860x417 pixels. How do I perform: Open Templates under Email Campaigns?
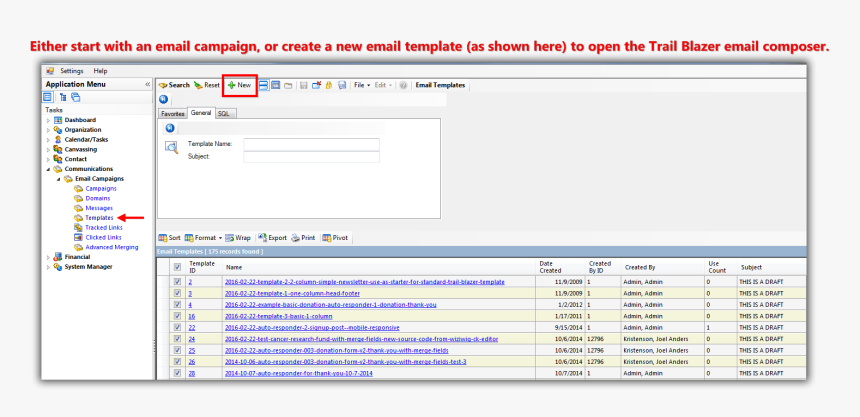tap(99, 217)
